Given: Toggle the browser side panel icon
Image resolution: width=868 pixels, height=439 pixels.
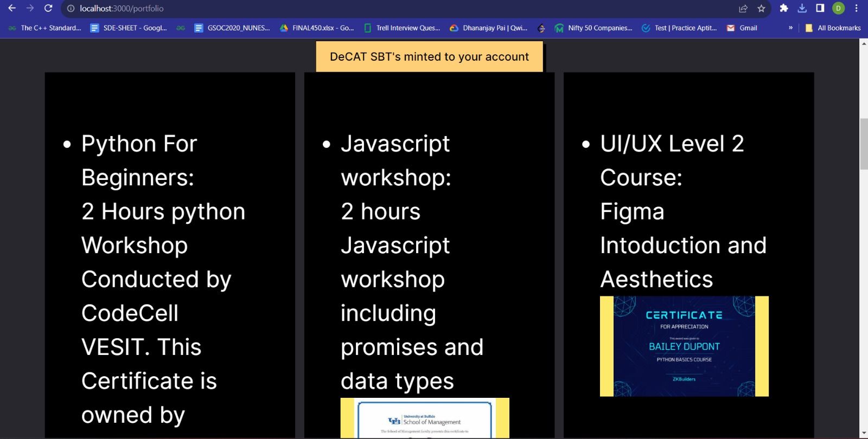Looking at the screenshot, I should 820,8.
